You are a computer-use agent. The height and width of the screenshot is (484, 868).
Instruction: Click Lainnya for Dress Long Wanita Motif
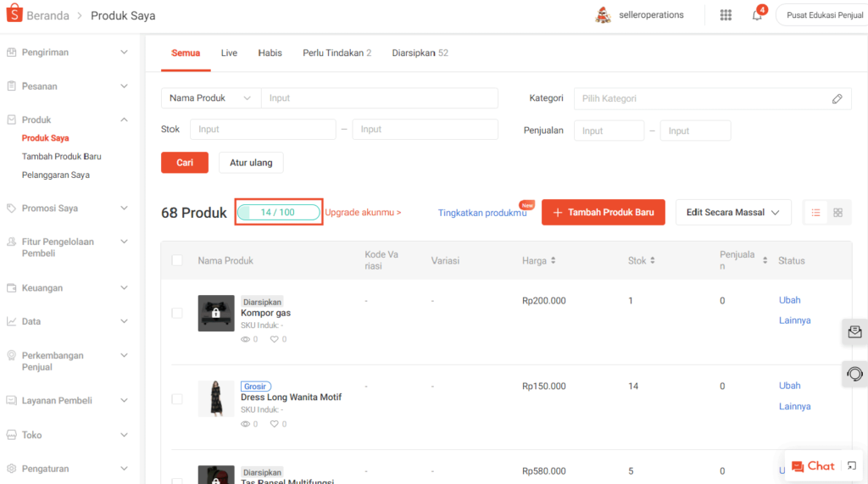pyautogui.click(x=795, y=407)
